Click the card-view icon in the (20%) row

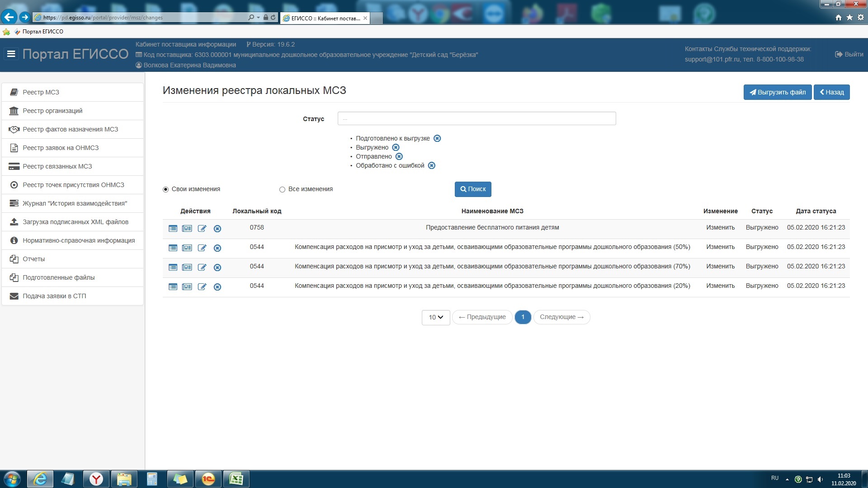point(187,287)
